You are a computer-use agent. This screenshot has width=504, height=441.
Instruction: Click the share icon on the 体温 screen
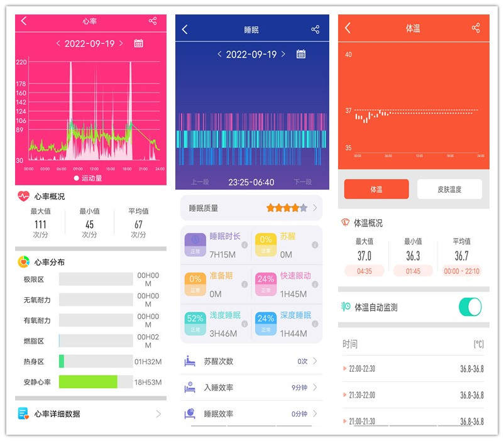(476, 29)
